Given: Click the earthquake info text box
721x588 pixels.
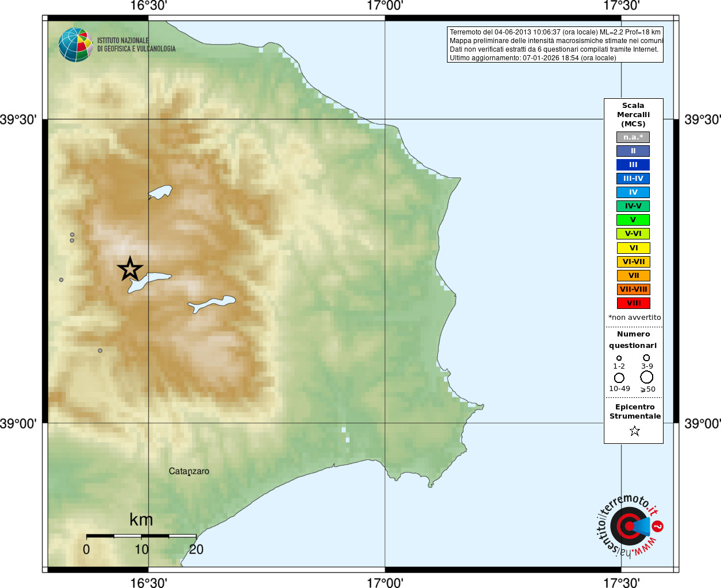Looking at the screenshot, I should tap(555, 45).
